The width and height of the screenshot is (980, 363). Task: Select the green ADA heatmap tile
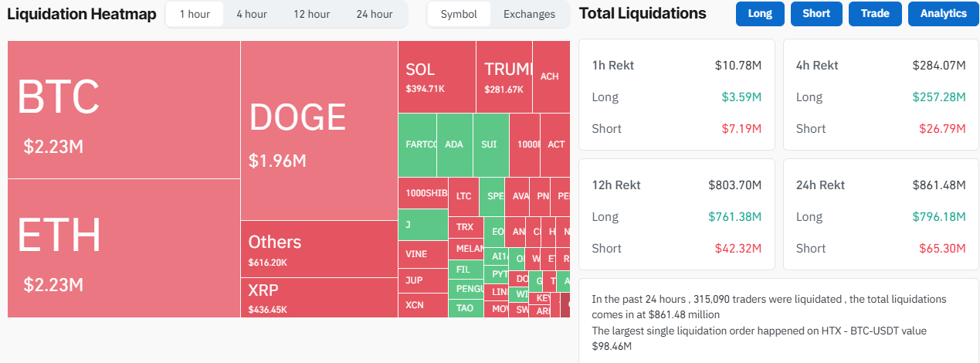[x=454, y=144]
